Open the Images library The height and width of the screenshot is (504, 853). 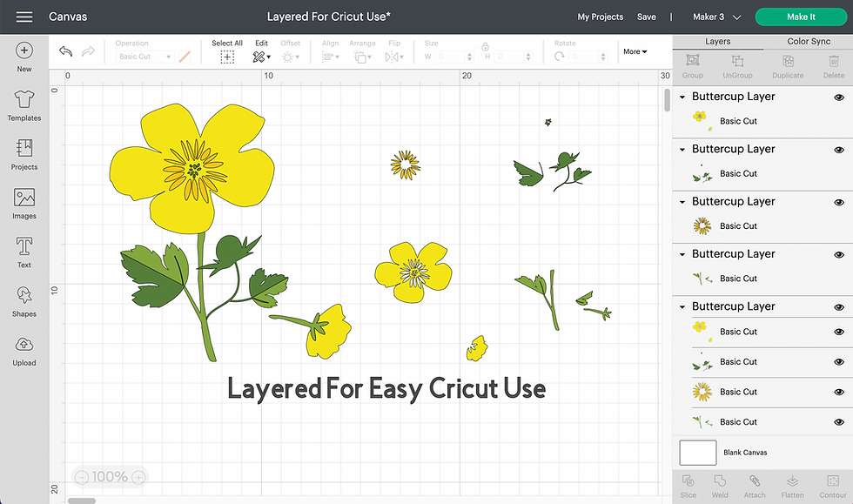[24, 204]
